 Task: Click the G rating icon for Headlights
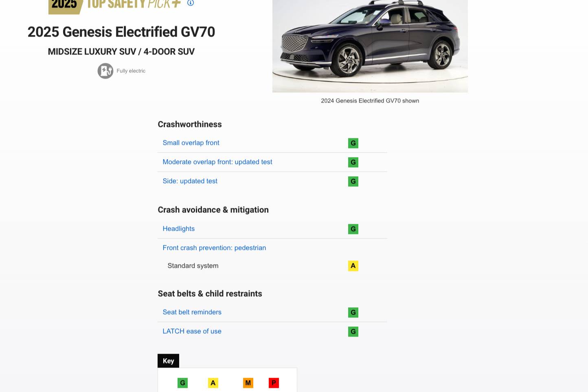coord(353,229)
